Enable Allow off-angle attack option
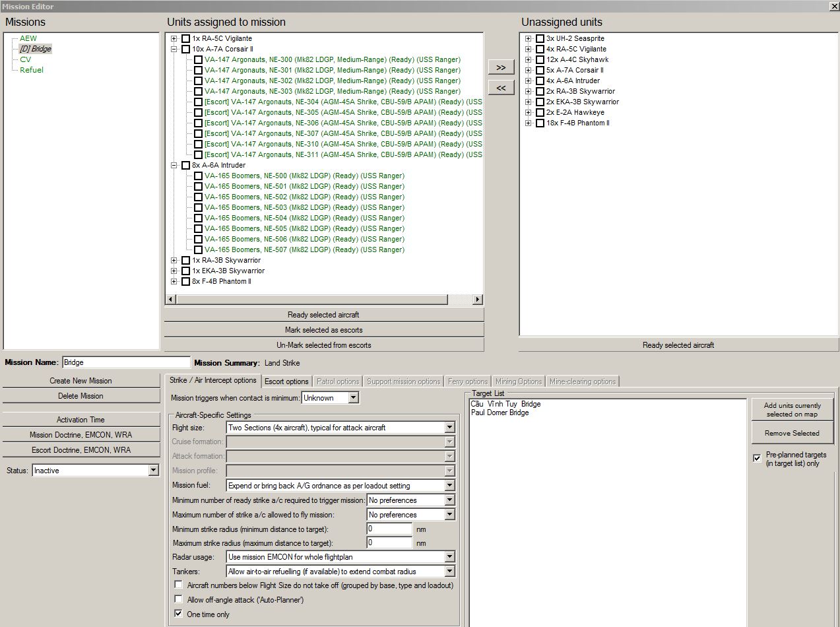This screenshot has height=627, width=840. (x=178, y=599)
